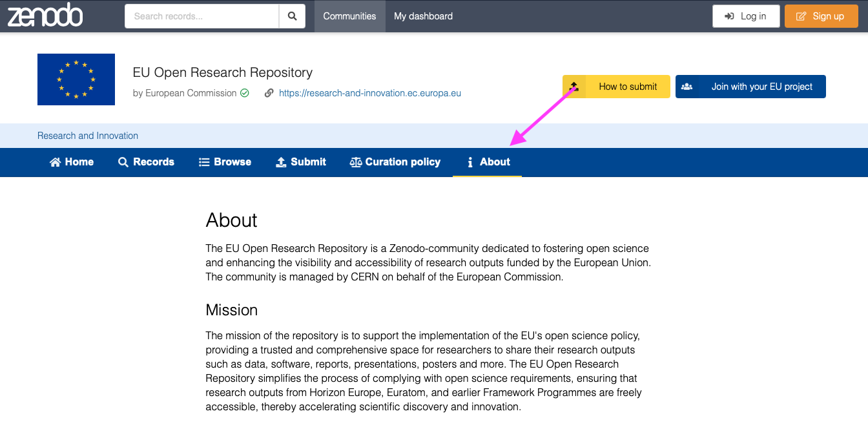The width and height of the screenshot is (868, 429).
Task: Click the green verified checkmark icon
Action: [x=245, y=93]
